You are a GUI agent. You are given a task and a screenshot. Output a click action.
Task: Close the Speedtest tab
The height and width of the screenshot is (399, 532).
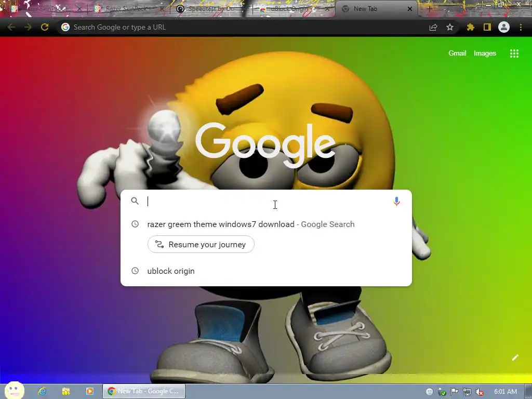pos(245,9)
